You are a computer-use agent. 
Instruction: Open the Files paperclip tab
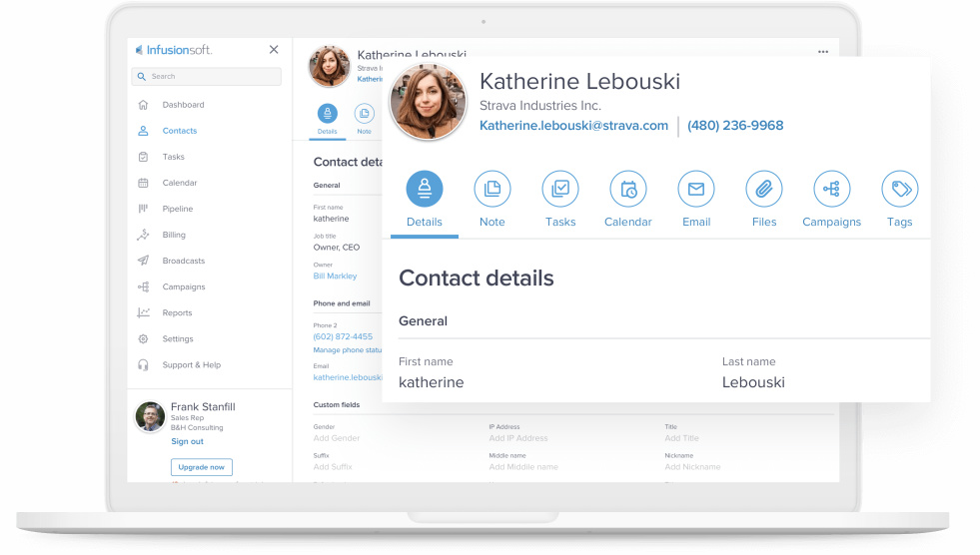(x=764, y=200)
